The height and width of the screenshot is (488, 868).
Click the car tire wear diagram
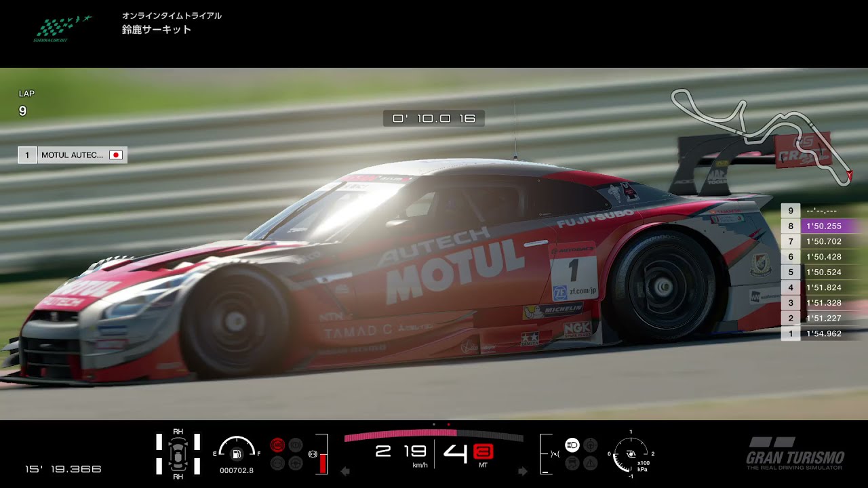[x=178, y=453]
